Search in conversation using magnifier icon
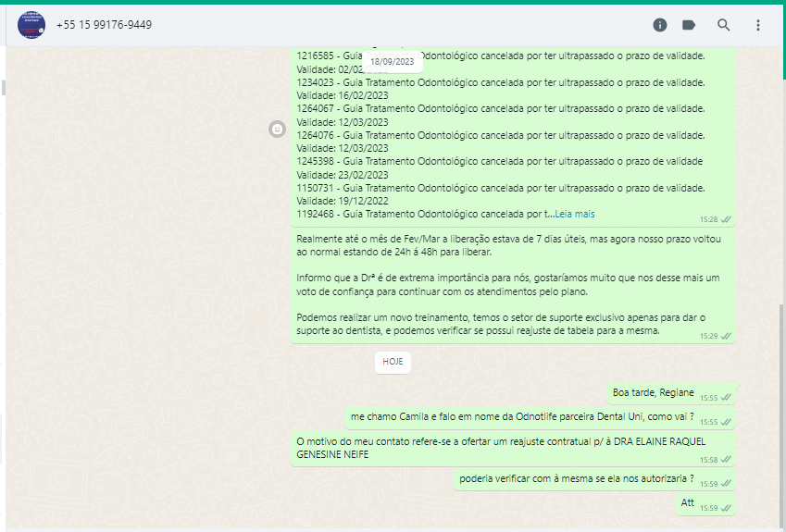 pos(724,25)
